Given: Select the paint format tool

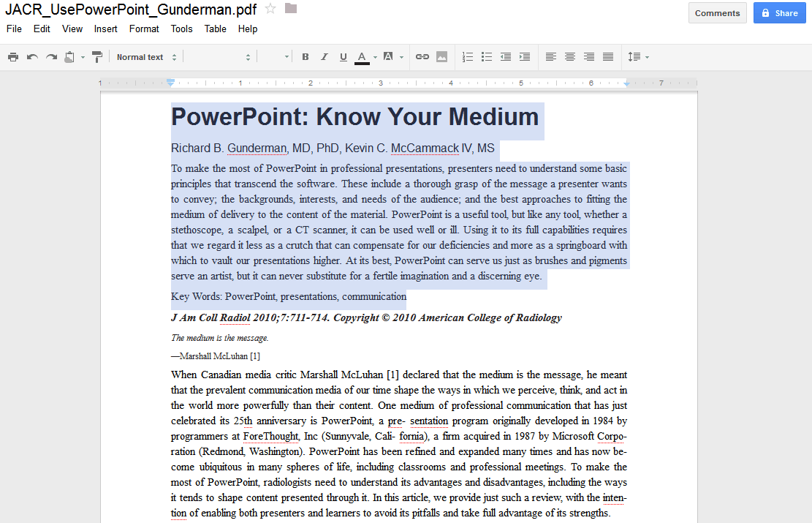Looking at the screenshot, I should (x=97, y=56).
